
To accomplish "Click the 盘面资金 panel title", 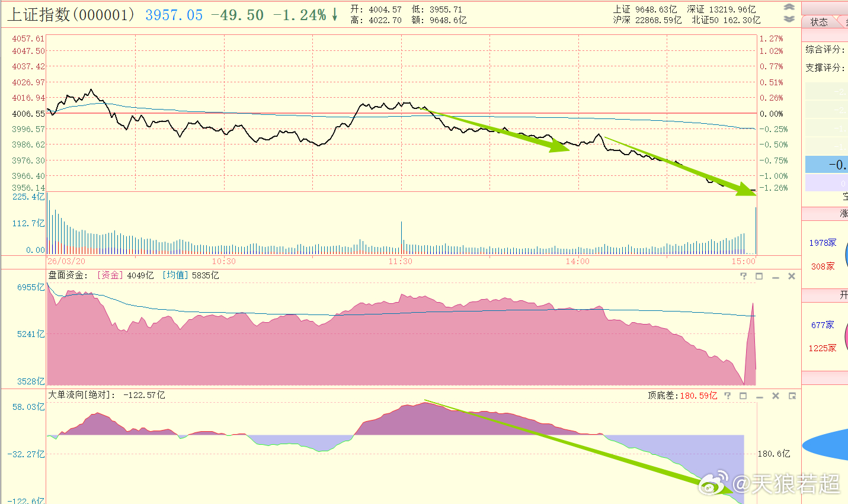I will pyautogui.click(x=68, y=275).
